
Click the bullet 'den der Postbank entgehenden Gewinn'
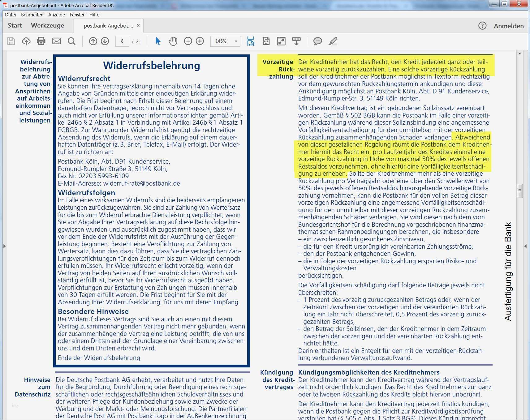pyautogui.click(x=357, y=254)
